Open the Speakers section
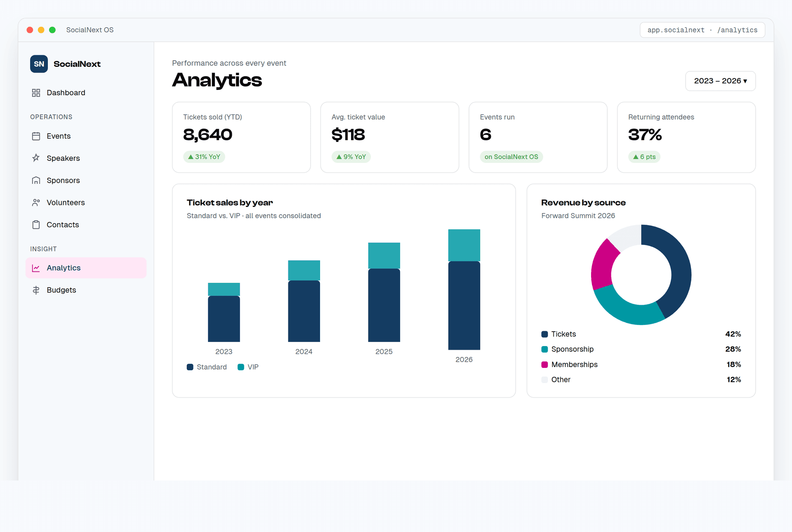Image resolution: width=792 pixels, height=532 pixels. (86, 158)
